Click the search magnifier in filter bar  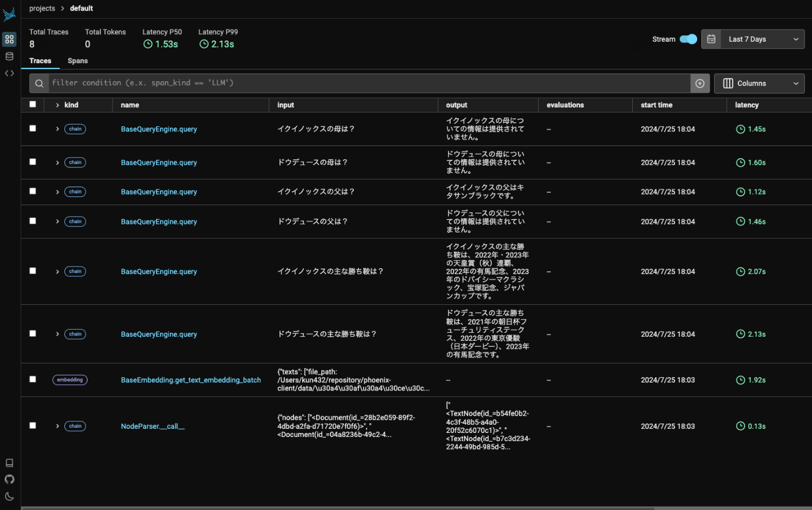point(39,83)
